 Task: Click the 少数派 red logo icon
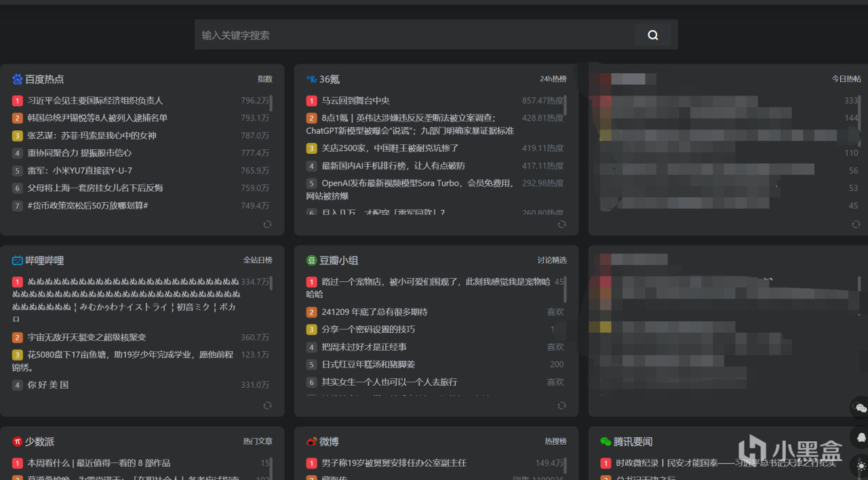(18, 441)
